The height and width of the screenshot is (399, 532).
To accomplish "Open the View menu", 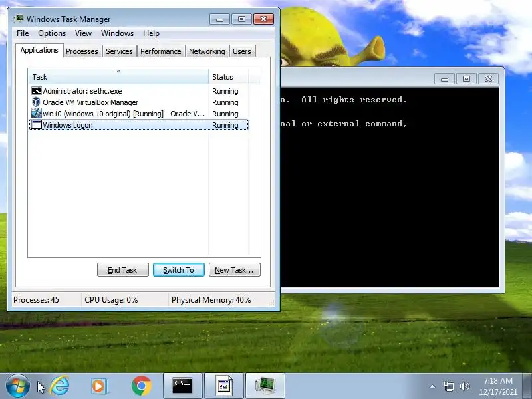I will (x=84, y=33).
